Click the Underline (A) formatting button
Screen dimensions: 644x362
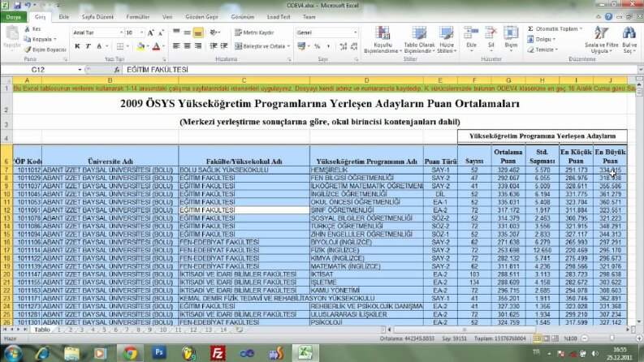(x=99, y=46)
